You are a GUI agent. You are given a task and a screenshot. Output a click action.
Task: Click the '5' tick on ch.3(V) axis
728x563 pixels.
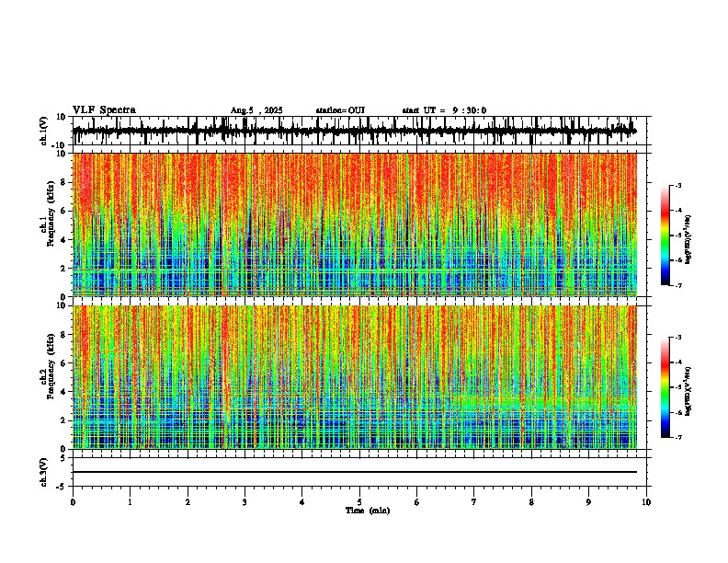pyautogui.click(x=64, y=458)
